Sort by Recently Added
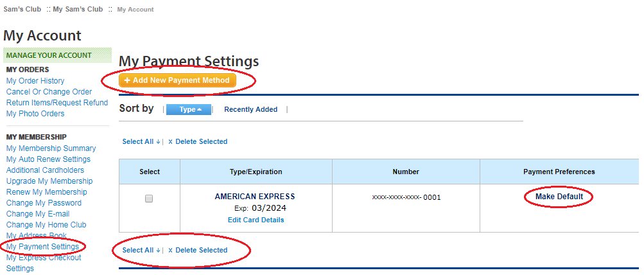Image resolution: width=644 pixels, height=275 pixels. tap(250, 109)
